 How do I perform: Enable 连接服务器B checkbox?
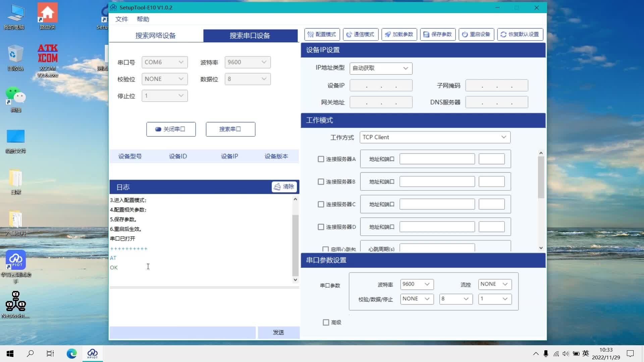(x=321, y=182)
